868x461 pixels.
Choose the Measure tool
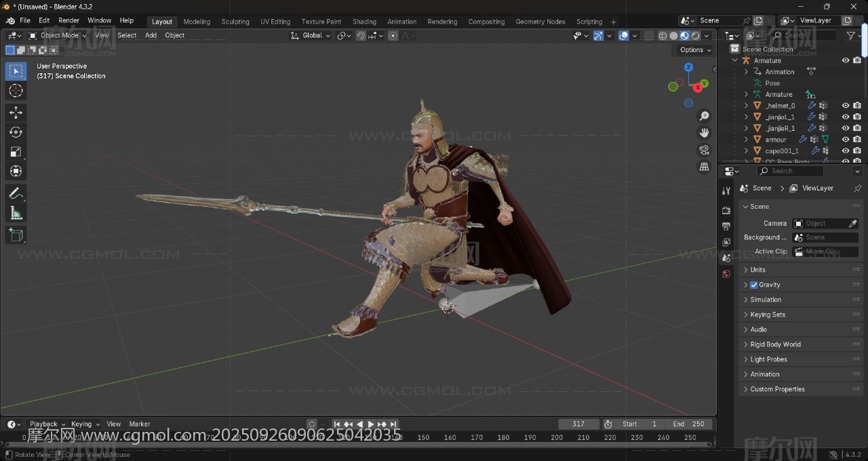tap(16, 214)
